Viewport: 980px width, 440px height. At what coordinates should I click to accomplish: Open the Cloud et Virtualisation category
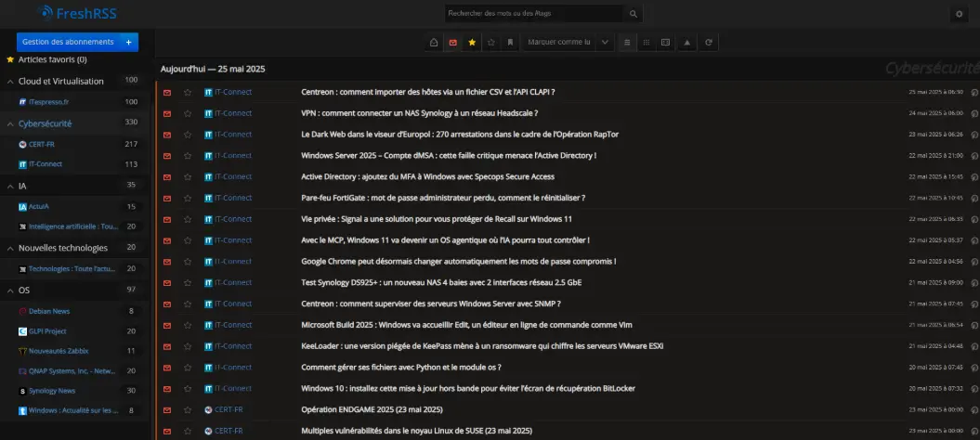61,82
